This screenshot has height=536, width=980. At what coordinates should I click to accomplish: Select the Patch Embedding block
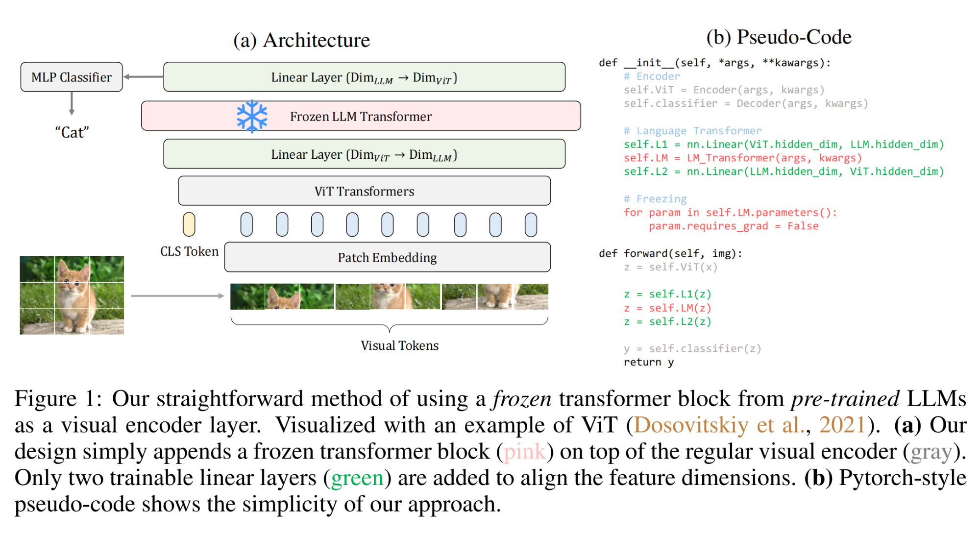pyautogui.click(x=387, y=257)
